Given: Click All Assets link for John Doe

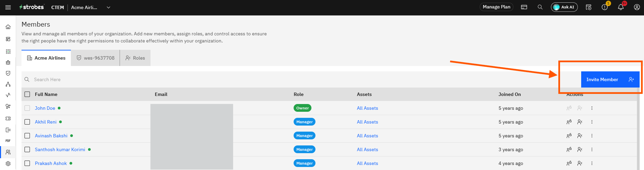Looking at the screenshot, I should [x=368, y=108].
